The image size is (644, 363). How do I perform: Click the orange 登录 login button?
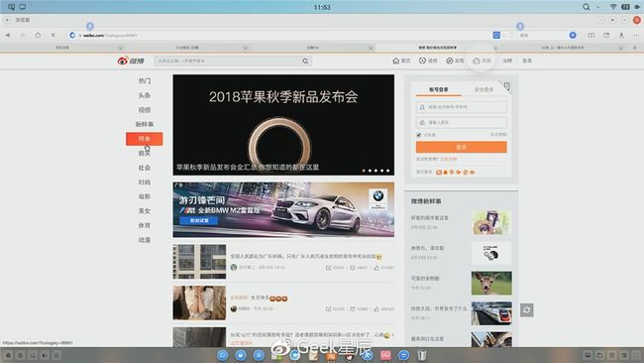[462, 147]
